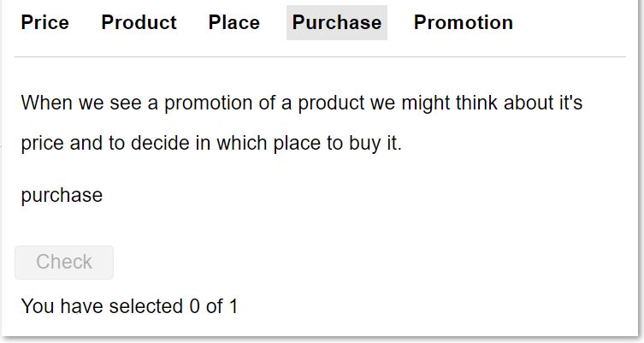Select the word "place" in the sentence
644x343 pixels.
point(297,144)
